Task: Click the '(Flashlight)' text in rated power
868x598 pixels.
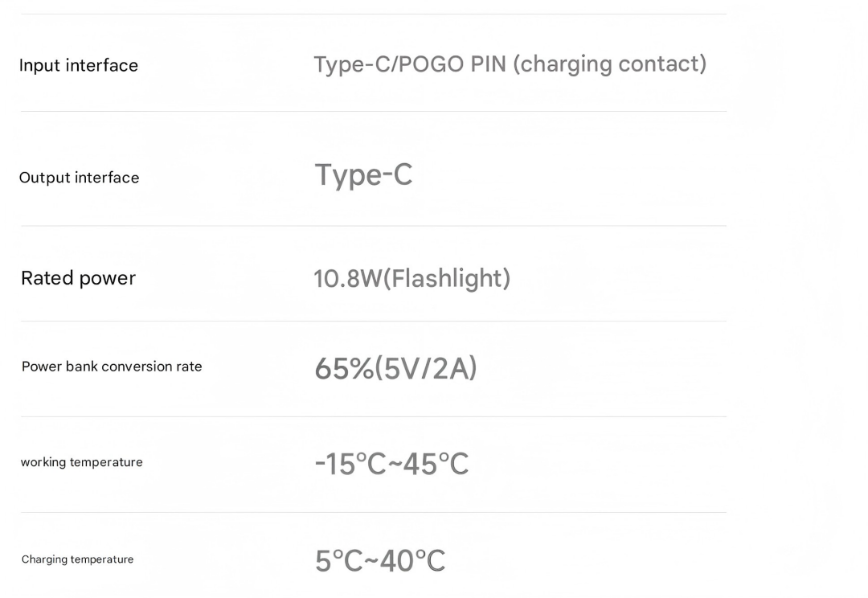Action: 447,279
